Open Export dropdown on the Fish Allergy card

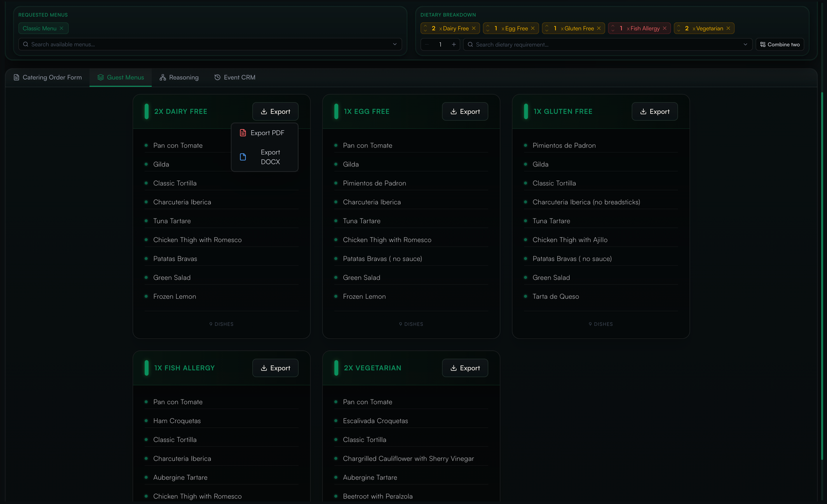275,368
